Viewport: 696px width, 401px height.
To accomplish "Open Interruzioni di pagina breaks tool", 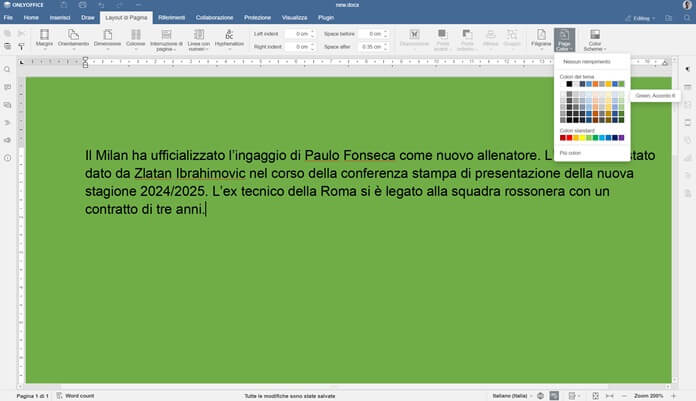I will click(x=166, y=40).
